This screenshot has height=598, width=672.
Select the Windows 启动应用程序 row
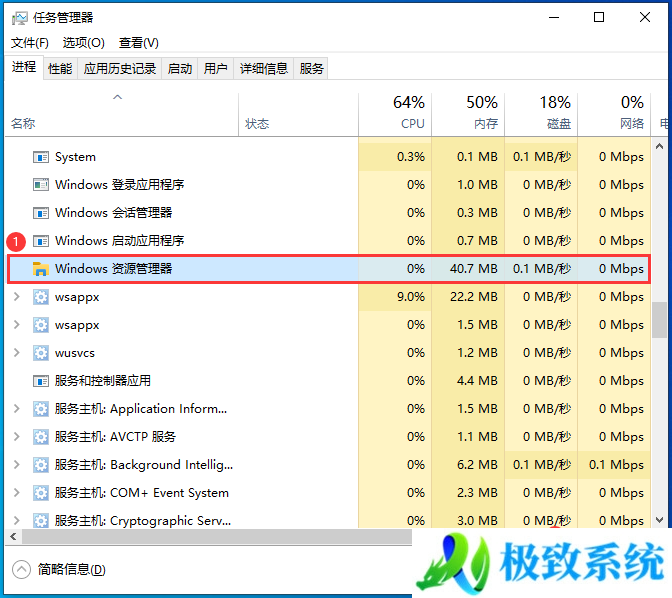tap(328, 241)
